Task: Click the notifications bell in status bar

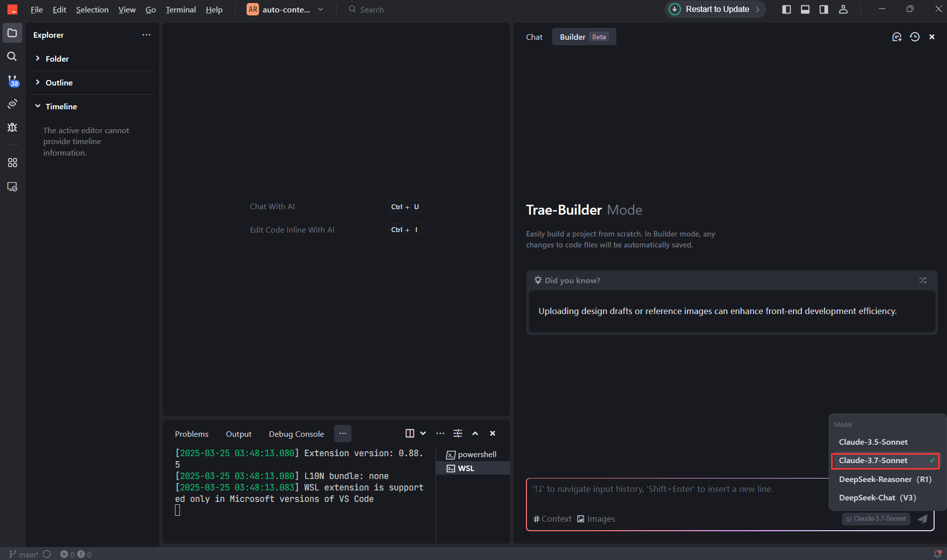Action: (938, 554)
